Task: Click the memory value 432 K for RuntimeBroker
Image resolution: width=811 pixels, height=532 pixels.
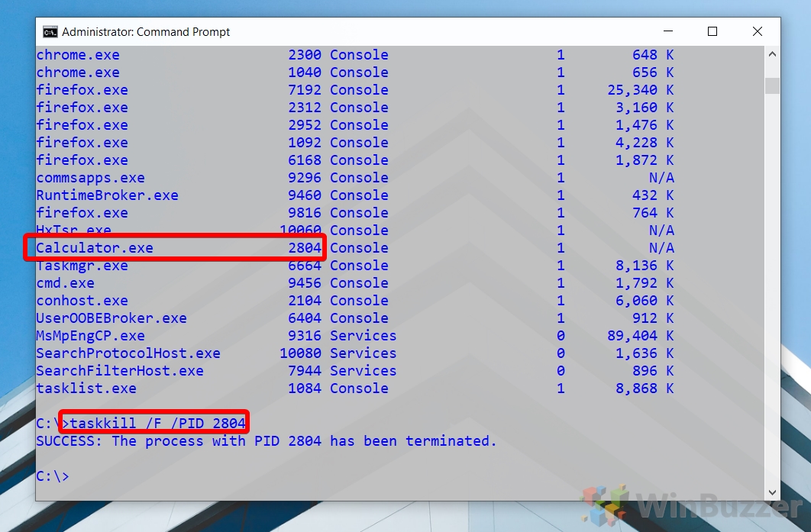Action: click(x=653, y=195)
